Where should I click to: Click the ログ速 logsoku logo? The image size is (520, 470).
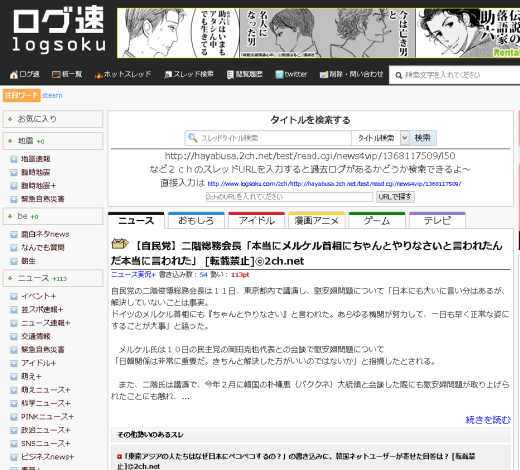59,29
